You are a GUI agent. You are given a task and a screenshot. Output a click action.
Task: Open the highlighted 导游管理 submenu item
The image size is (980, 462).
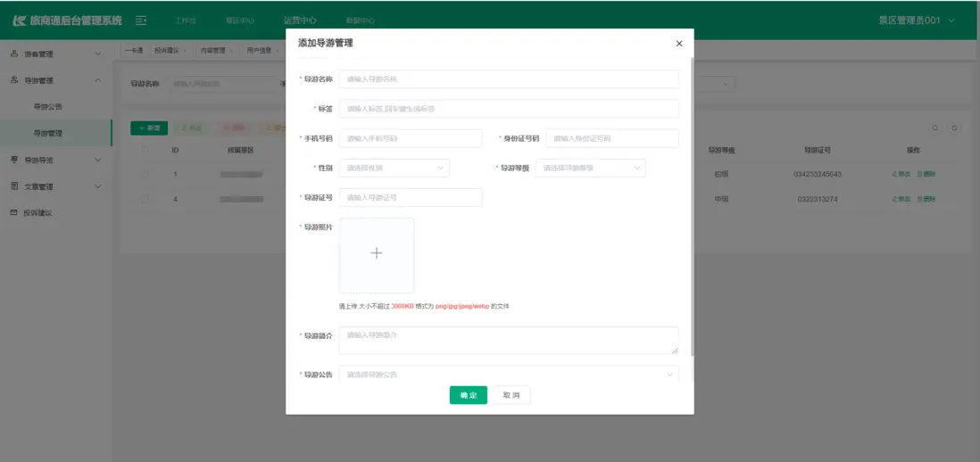point(55,133)
